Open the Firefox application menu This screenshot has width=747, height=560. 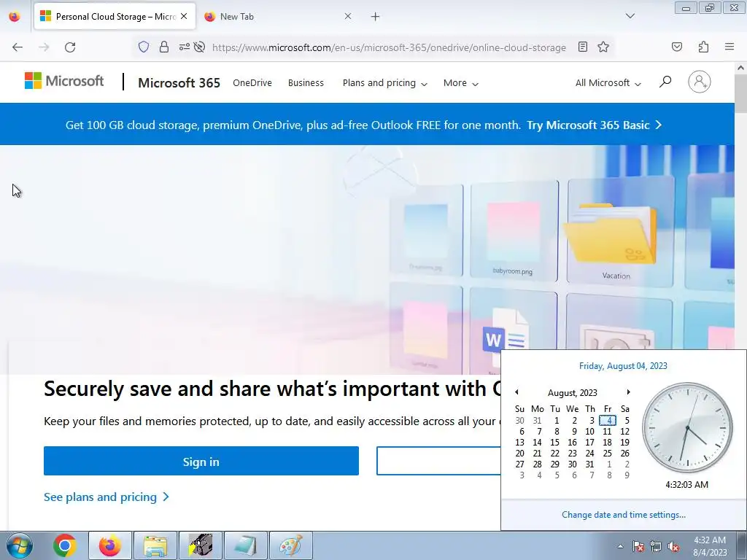point(729,47)
